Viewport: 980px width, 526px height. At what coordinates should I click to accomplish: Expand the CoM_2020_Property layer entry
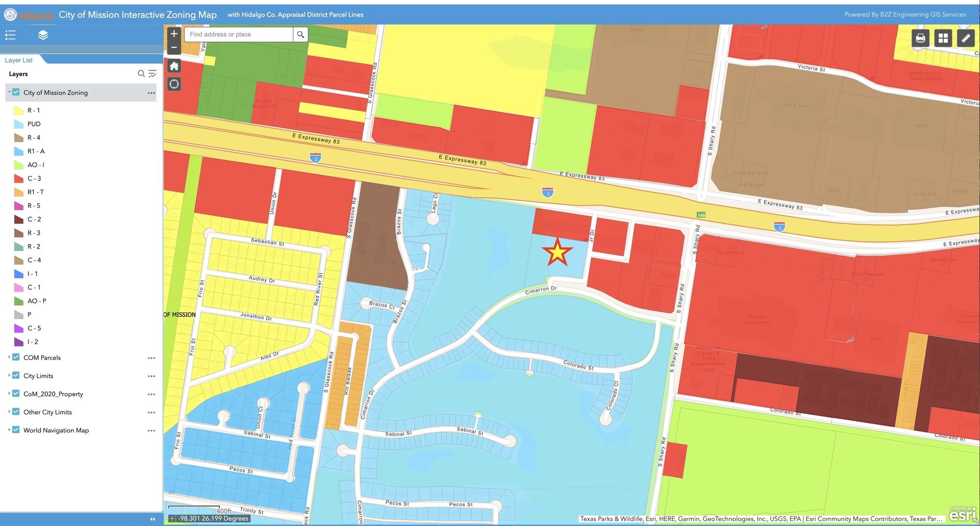point(9,394)
